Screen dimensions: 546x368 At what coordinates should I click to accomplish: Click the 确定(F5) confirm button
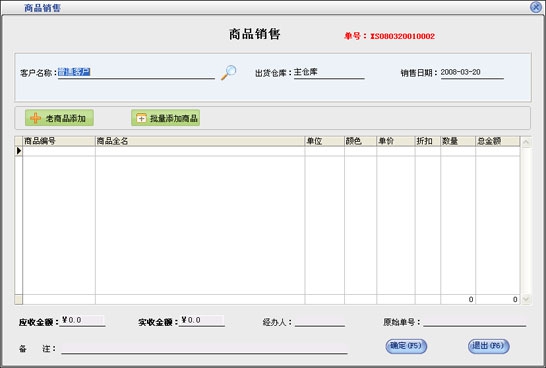tap(406, 346)
